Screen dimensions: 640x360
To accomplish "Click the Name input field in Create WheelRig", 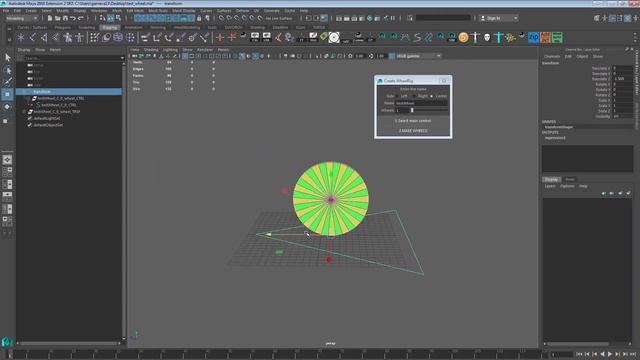I will [x=422, y=103].
